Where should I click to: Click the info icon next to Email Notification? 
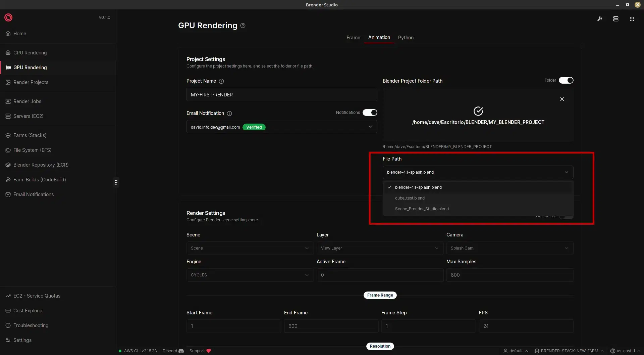point(229,114)
